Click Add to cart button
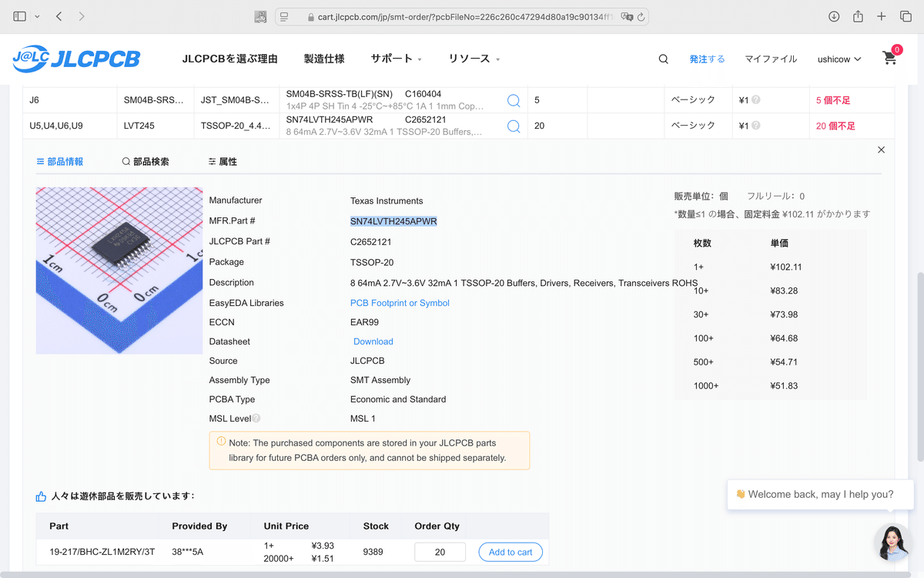Screen dimensions: 924x578 coord(511,552)
